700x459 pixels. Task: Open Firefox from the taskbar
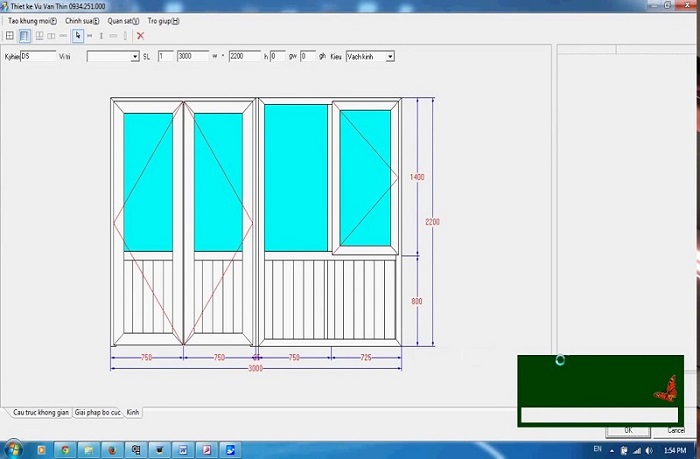tap(112, 450)
